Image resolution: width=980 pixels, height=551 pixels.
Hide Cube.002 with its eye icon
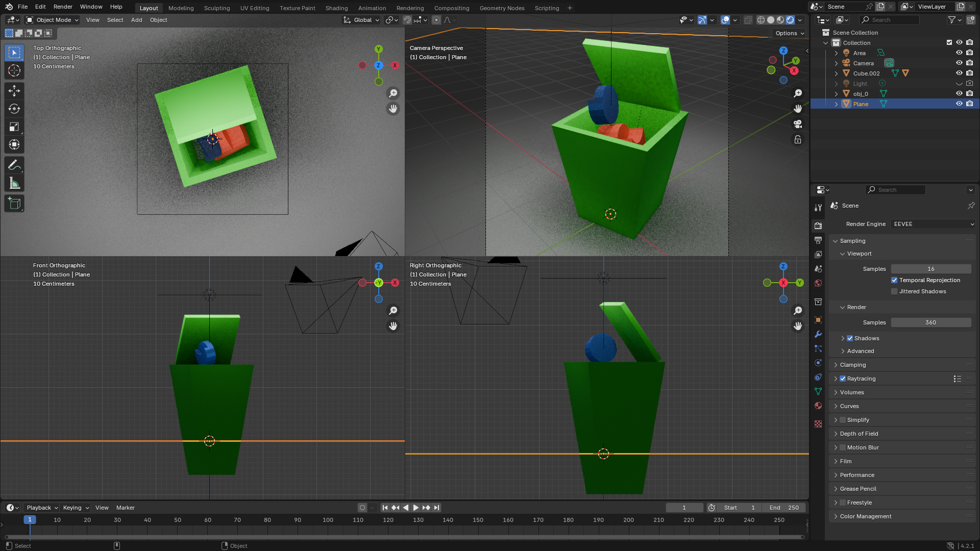(959, 73)
